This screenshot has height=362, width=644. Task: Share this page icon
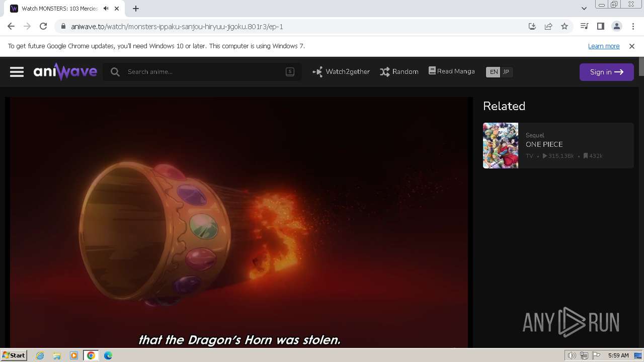pos(548,26)
